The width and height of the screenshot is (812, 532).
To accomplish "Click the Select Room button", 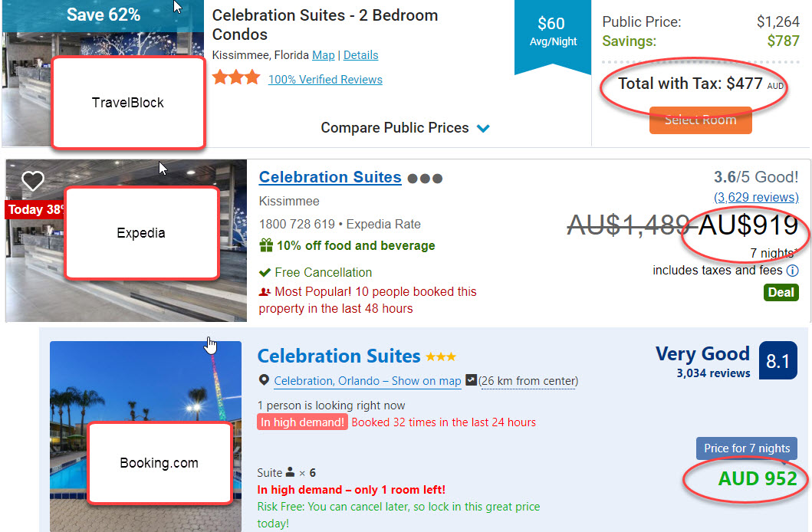I will [701, 120].
